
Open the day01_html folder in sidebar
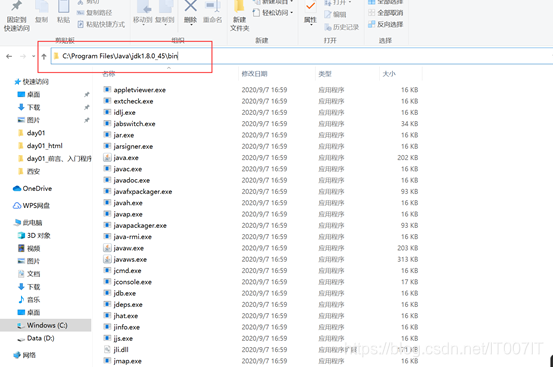pos(40,146)
